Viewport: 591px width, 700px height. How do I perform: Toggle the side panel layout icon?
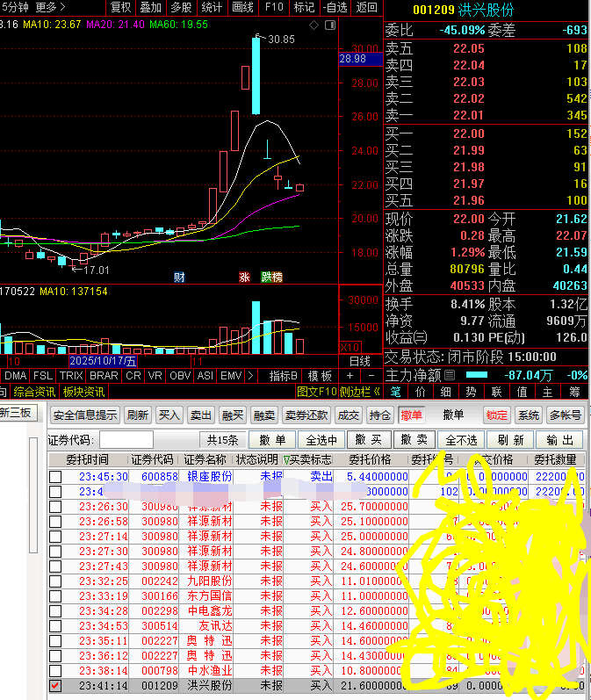coord(330,25)
